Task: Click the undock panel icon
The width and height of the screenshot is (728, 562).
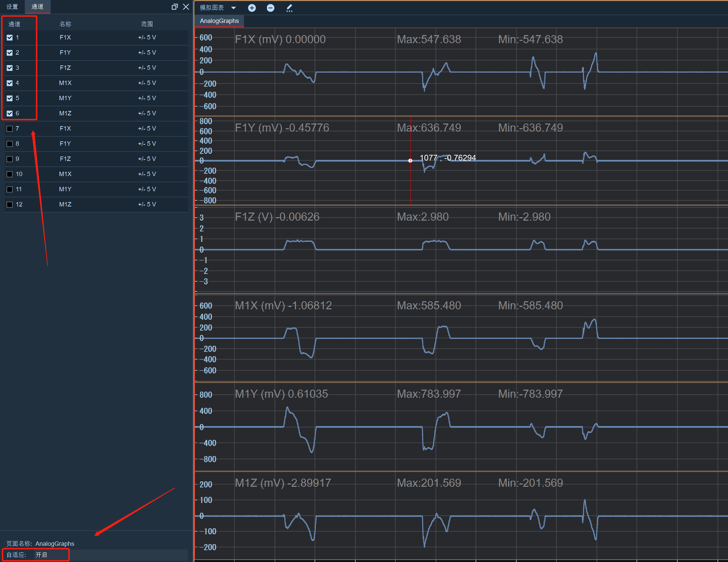Action: (174, 7)
